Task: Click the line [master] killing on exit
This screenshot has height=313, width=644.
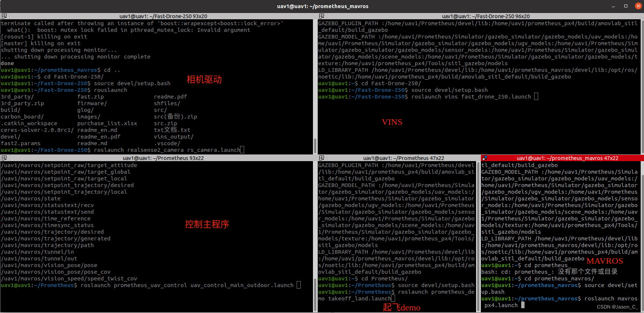Action: click(41, 43)
